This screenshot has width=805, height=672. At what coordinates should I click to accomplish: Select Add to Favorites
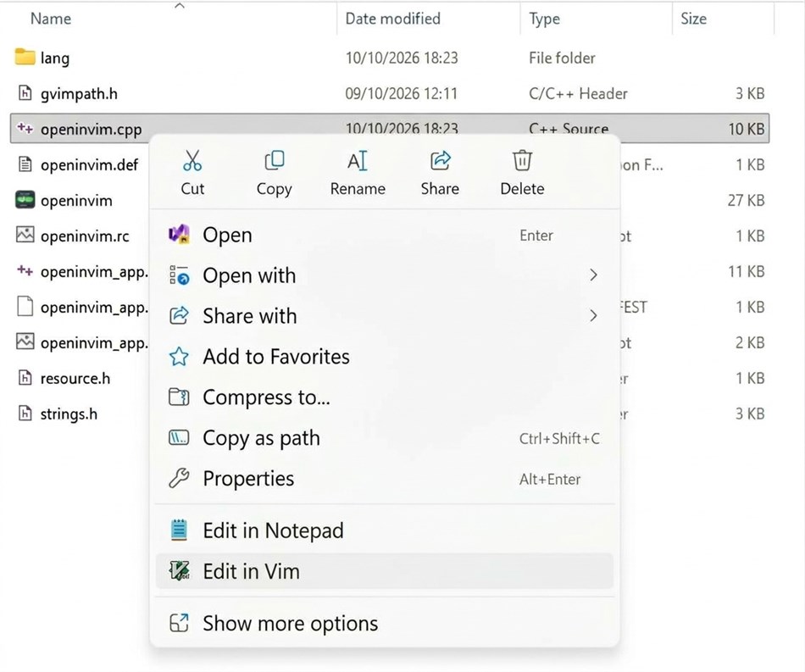pos(384,356)
